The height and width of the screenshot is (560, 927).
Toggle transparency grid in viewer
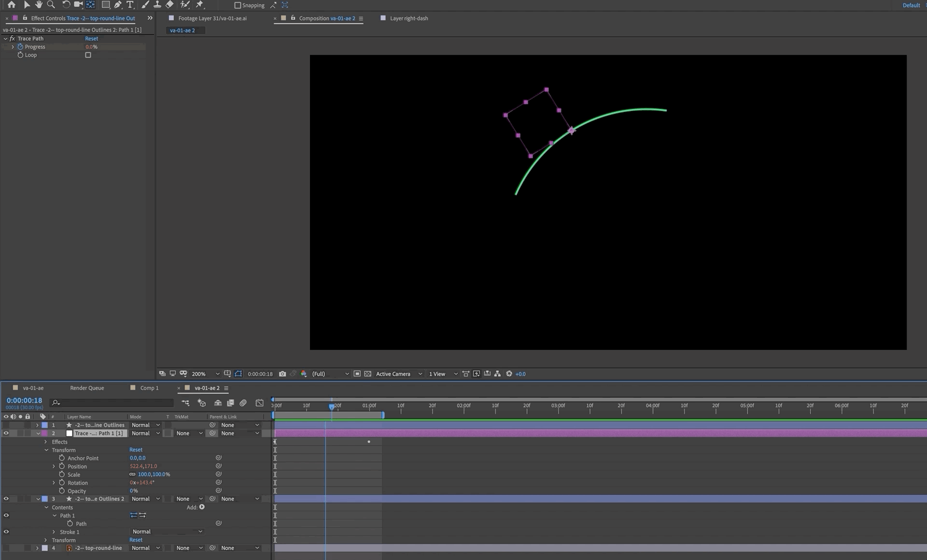(x=367, y=374)
